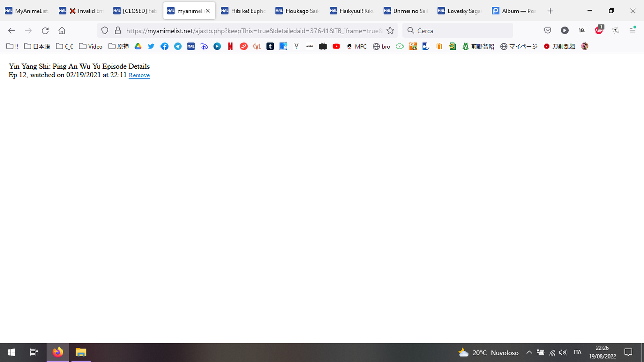This screenshot has height=362, width=644.
Task: Open the Netflix bookmark
Action: [230, 46]
